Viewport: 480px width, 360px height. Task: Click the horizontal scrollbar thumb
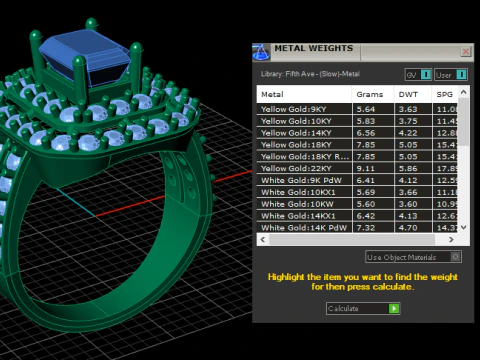352,239
